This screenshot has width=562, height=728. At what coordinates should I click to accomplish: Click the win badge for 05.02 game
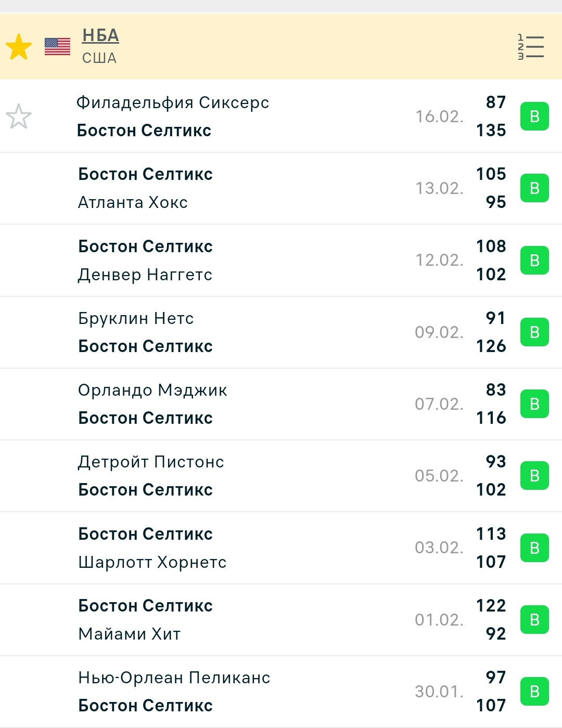534,476
